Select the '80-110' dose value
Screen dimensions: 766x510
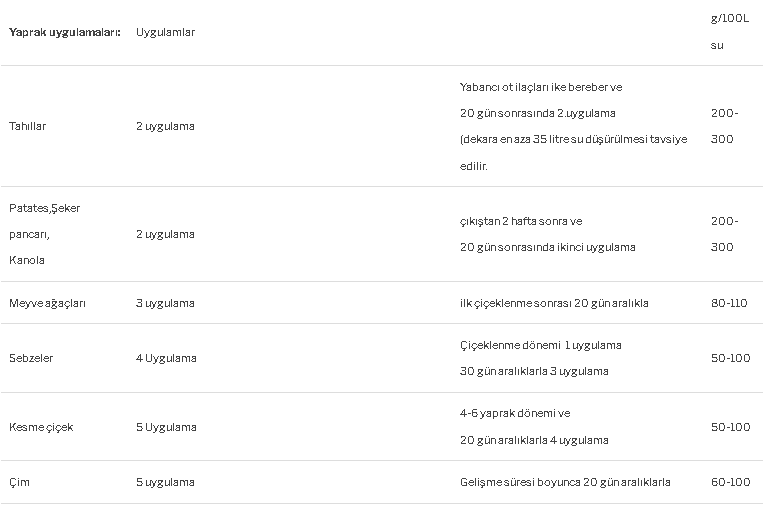point(729,303)
